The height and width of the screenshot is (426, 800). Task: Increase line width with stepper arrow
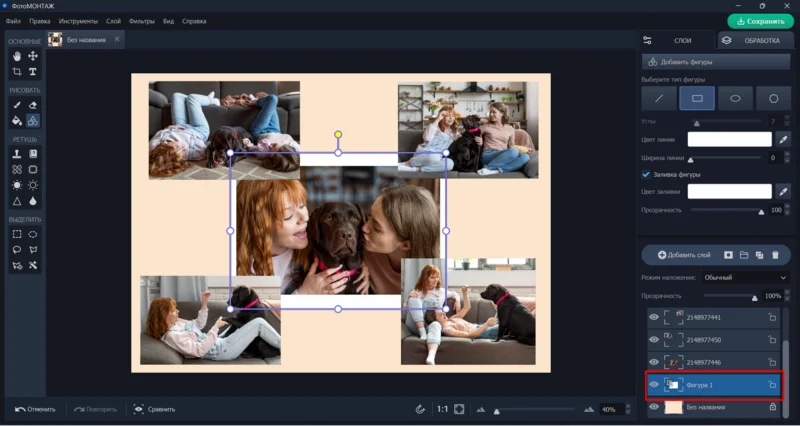point(788,155)
